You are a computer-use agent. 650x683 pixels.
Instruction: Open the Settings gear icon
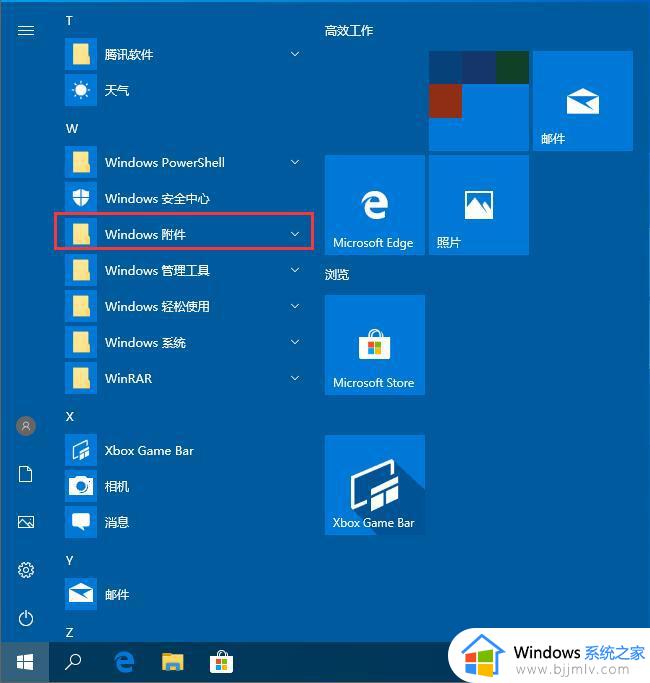click(26, 570)
